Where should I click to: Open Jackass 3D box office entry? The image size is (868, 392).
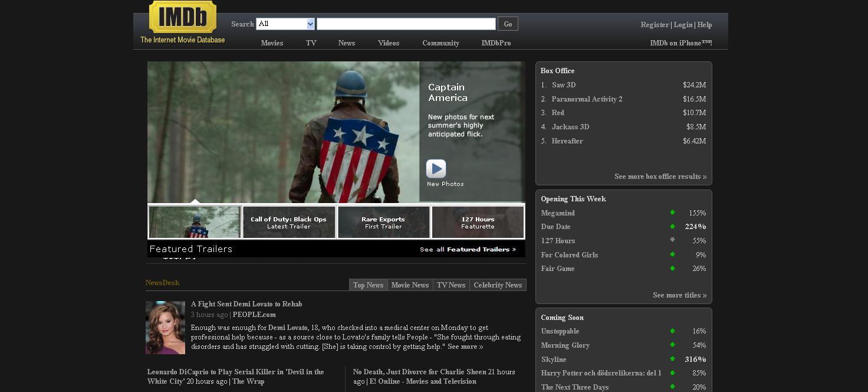point(570,127)
